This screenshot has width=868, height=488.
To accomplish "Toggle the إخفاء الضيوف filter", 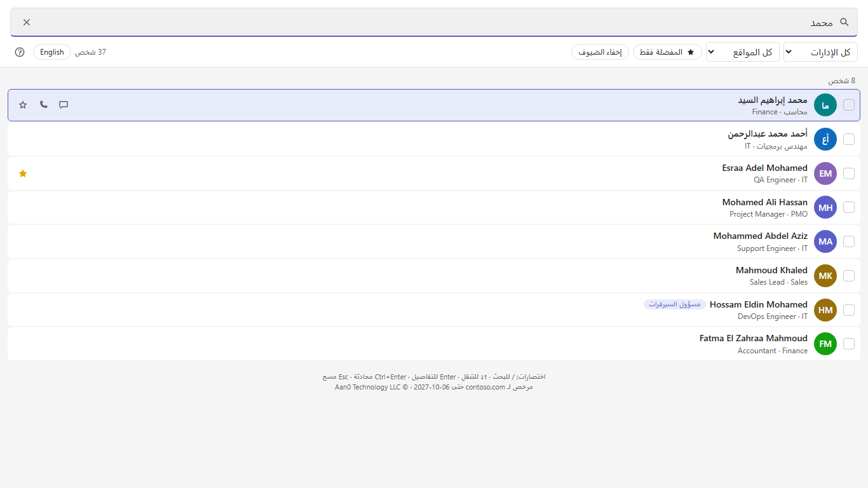I will (x=600, y=52).
